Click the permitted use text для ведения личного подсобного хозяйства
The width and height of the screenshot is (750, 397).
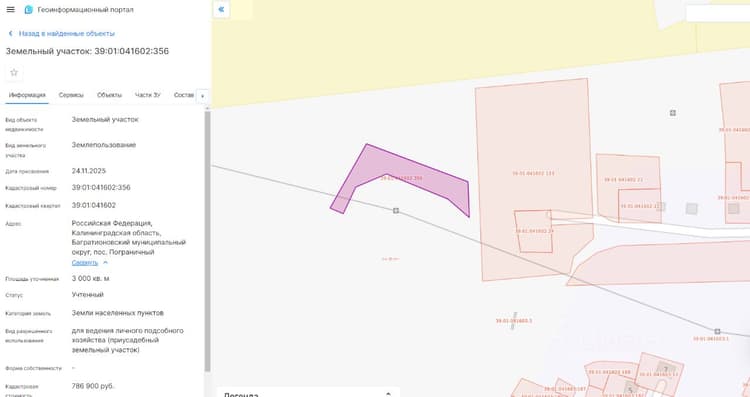coord(127,340)
